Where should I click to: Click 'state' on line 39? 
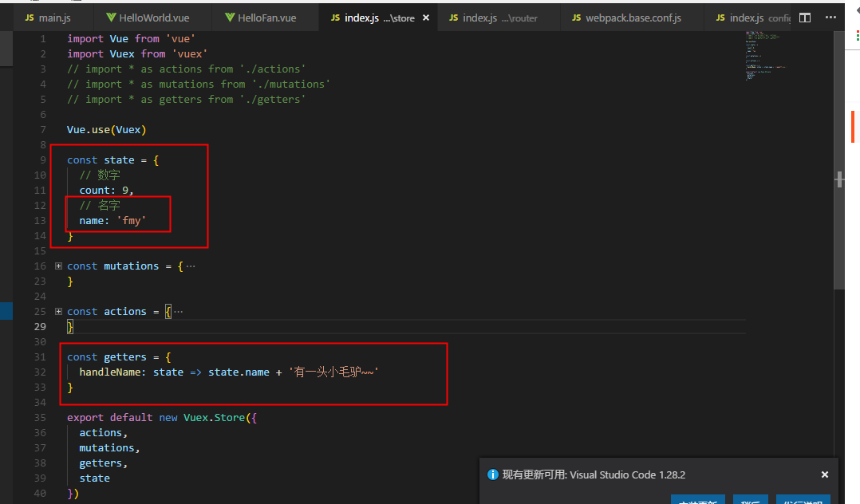pos(94,478)
